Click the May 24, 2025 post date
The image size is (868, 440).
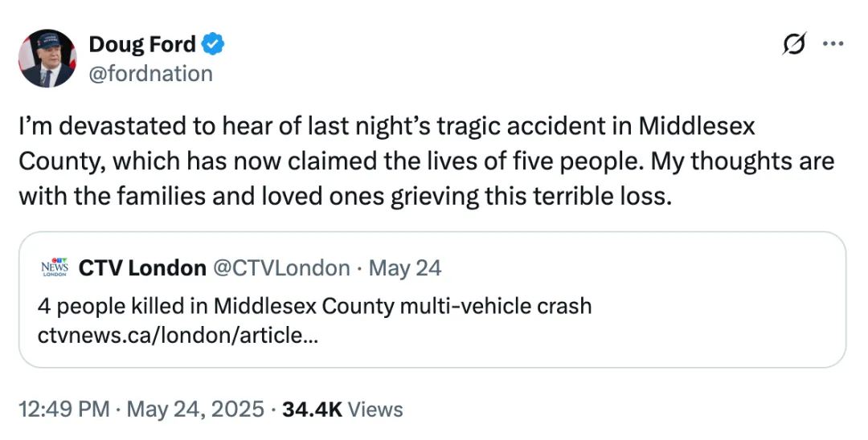pyautogui.click(x=195, y=409)
